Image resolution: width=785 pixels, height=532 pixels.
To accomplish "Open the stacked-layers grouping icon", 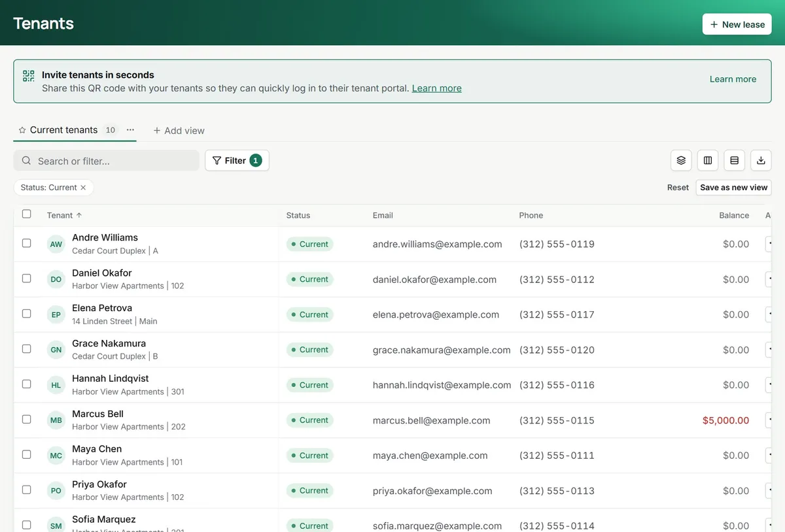I will (681, 160).
